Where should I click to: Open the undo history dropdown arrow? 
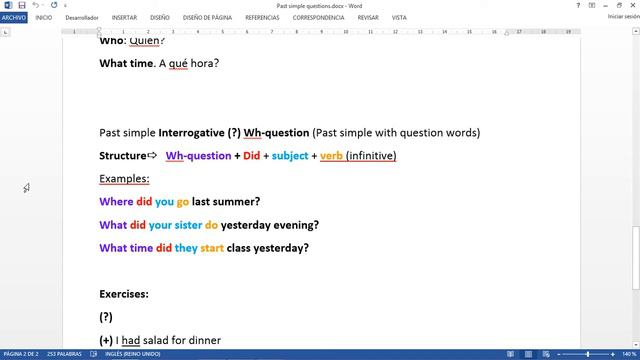tap(43, 5)
